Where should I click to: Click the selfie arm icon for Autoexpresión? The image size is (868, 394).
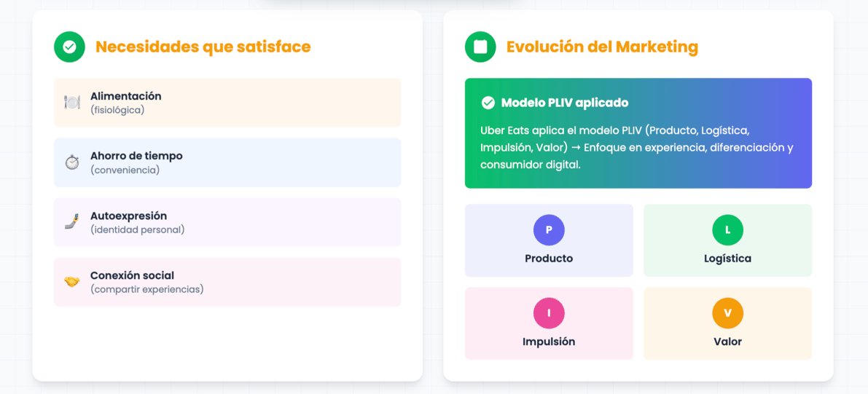point(72,222)
